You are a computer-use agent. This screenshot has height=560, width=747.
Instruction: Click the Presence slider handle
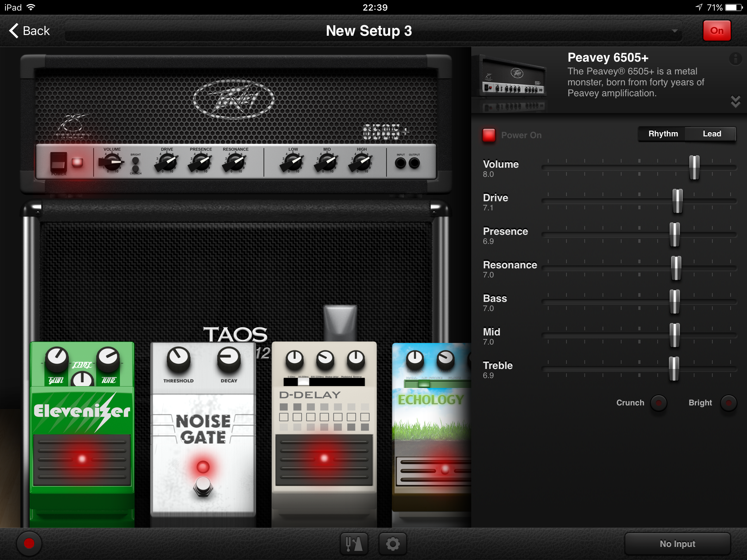click(x=674, y=234)
